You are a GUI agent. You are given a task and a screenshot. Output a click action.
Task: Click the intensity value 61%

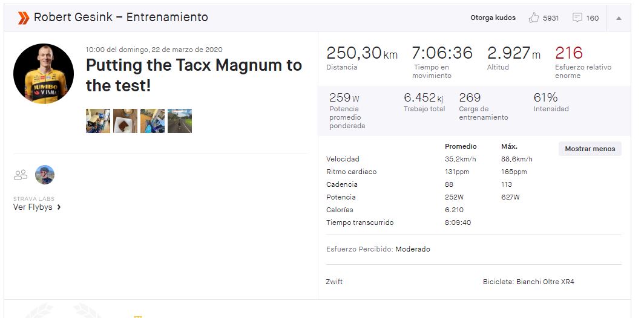(545, 98)
